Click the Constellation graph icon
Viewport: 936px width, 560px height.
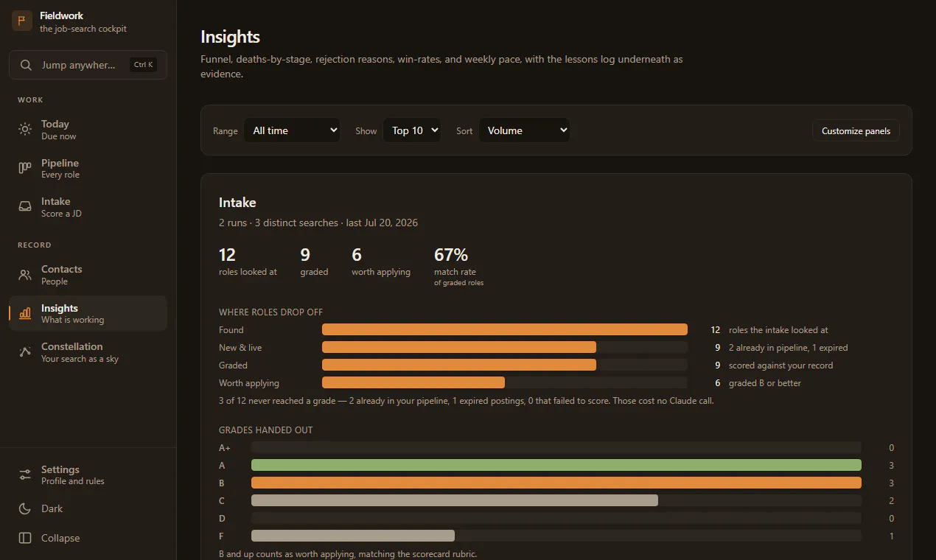pos(25,352)
